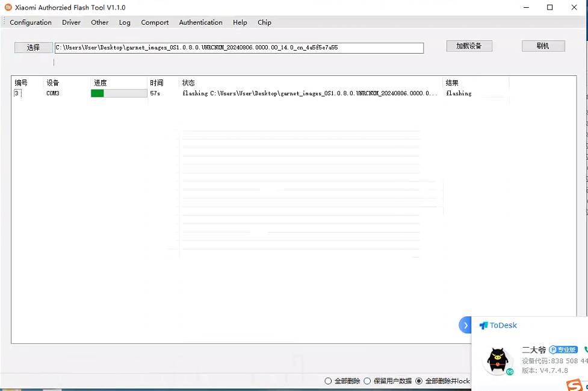Click the flashing result cell
Screen dimensions: 588x391
click(459, 93)
